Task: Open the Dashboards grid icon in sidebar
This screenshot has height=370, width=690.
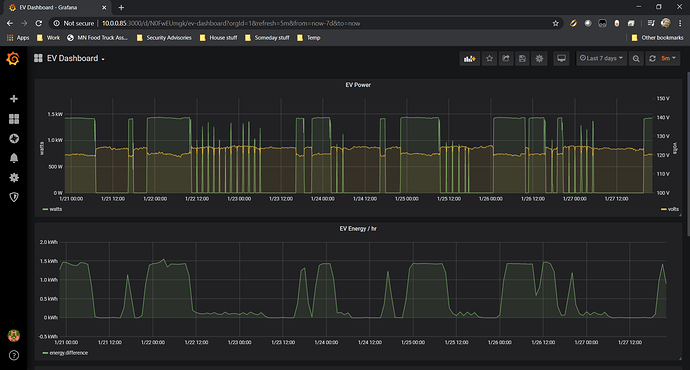Action: [x=14, y=119]
